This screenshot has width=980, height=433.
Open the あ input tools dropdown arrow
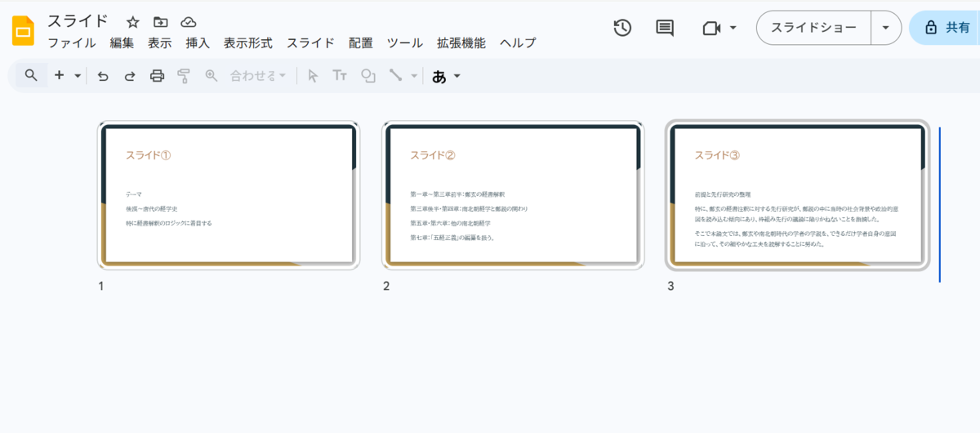point(457,76)
